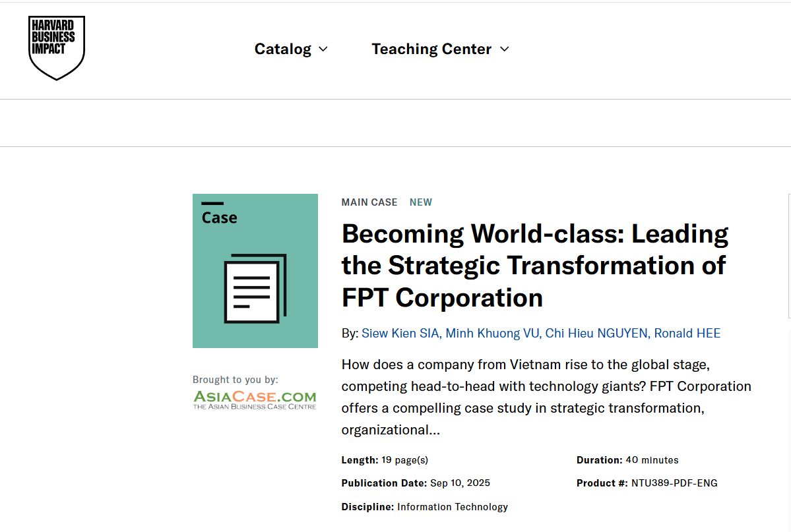The image size is (791, 532).
Task: Click the green Case thumbnail label
Action: [219, 218]
